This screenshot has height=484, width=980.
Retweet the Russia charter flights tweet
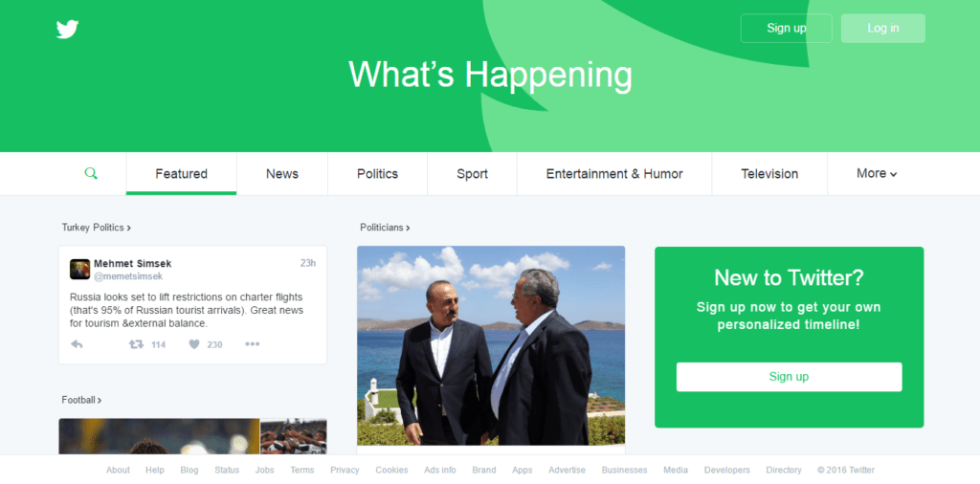click(x=136, y=344)
